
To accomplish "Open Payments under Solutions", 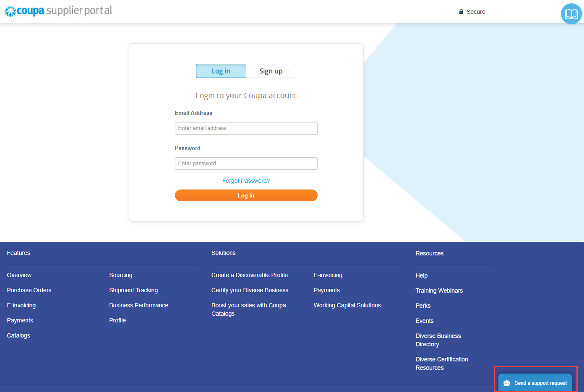I will (x=327, y=290).
